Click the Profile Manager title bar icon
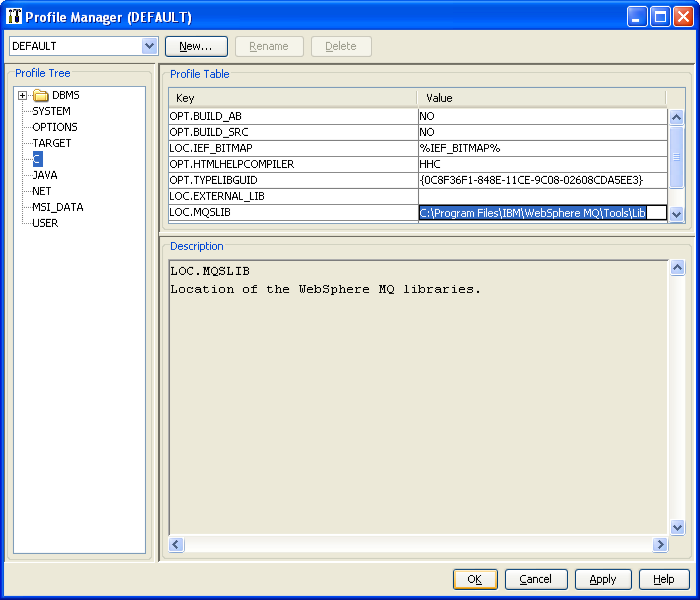Screen dimensions: 700x600 click(14, 17)
